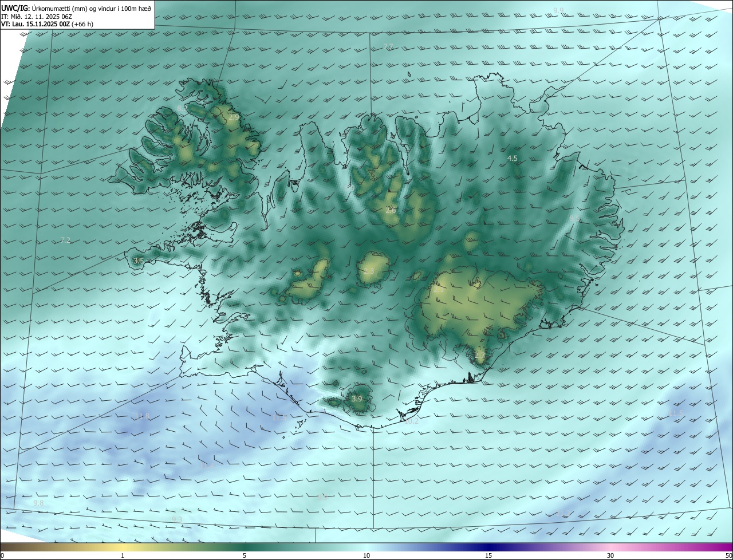733x560 pixels.
Task: Click the colorbar tick label 0
Action: coord(2,555)
